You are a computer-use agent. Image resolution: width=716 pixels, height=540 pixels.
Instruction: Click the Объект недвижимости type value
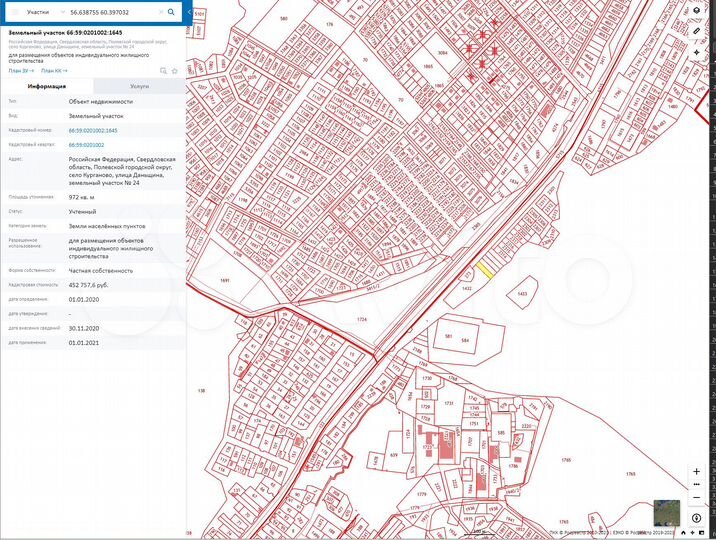(x=101, y=102)
